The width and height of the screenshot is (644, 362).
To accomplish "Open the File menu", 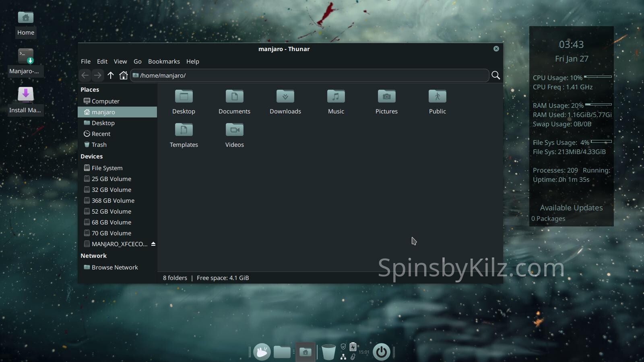I will [86, 62].
